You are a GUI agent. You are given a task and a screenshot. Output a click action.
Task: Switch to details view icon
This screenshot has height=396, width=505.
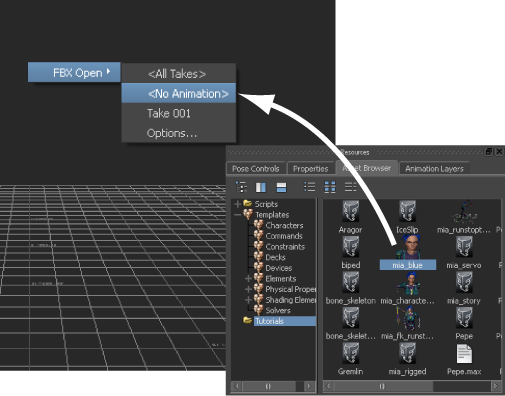(350, 187)
